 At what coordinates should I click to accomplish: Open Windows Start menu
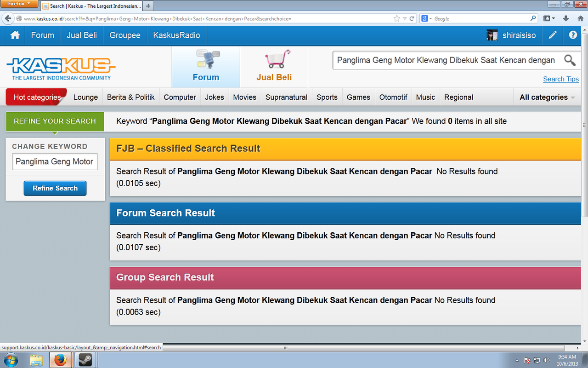pos(11,360)
